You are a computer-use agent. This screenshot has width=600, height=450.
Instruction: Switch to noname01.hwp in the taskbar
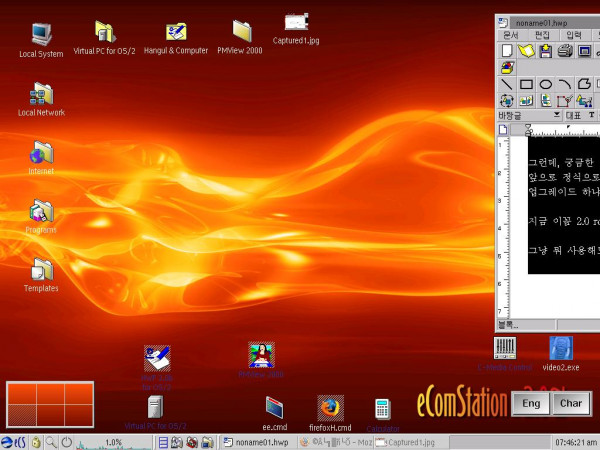[255, 442]
